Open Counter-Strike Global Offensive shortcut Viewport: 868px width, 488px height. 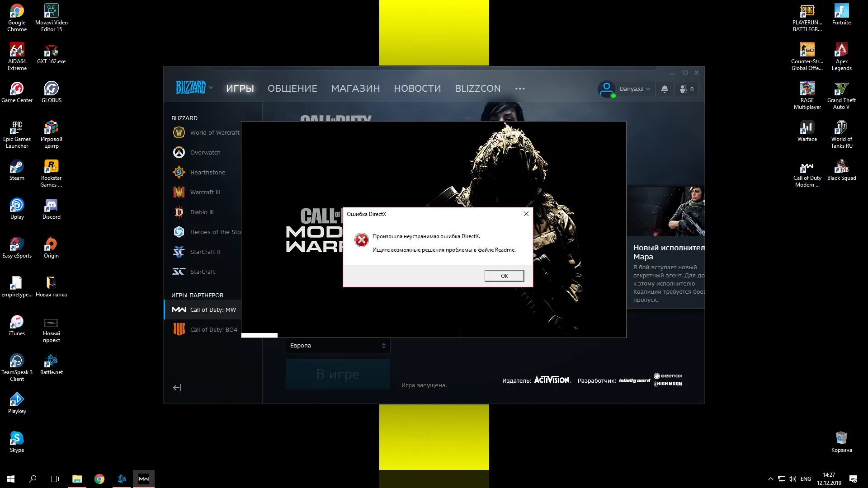pyautogui.click(x=807, y=57)
